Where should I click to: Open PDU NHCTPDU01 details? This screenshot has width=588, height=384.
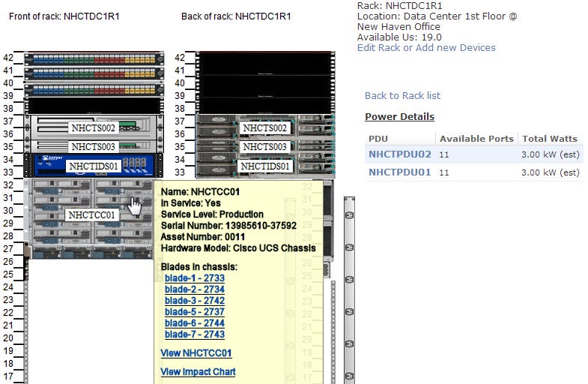399,172
